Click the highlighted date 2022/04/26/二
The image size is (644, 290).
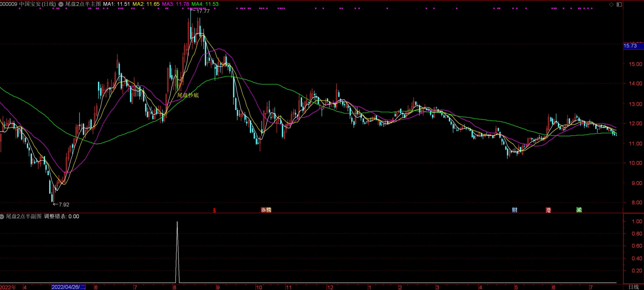tap(68, 287)
